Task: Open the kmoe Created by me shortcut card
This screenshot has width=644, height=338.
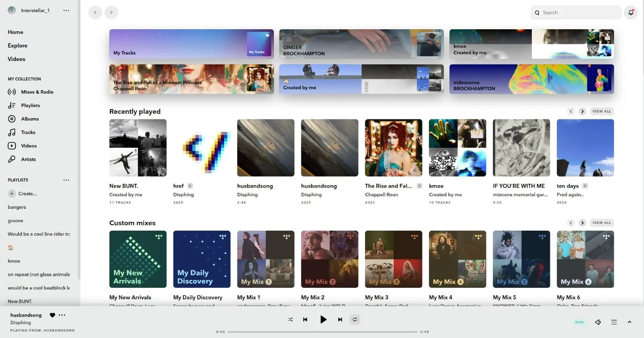Action: point(532,44)
